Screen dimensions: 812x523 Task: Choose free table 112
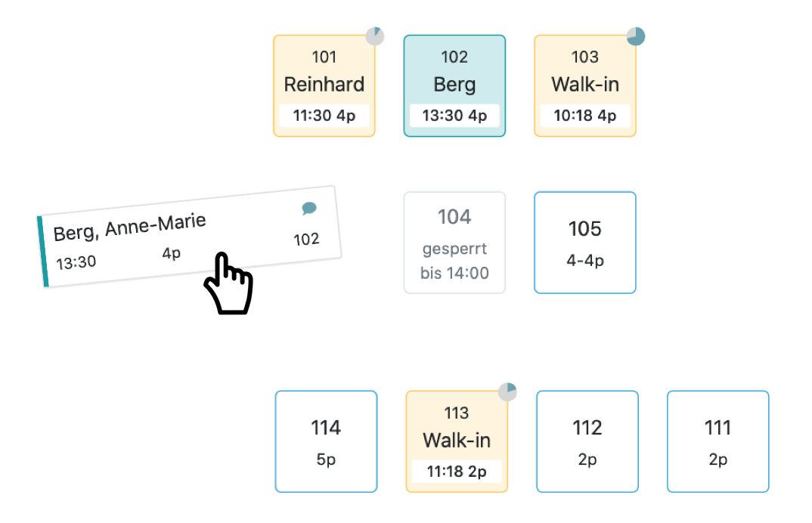click(587, 441)
